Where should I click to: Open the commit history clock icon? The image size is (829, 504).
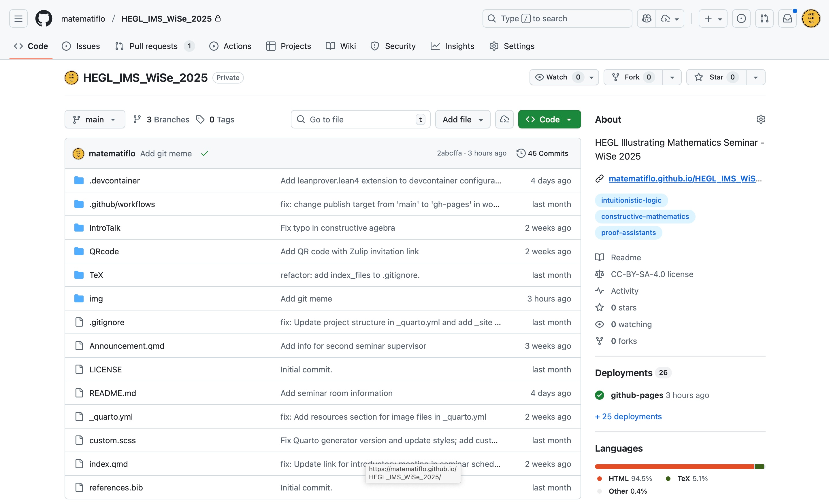[521, 153]
